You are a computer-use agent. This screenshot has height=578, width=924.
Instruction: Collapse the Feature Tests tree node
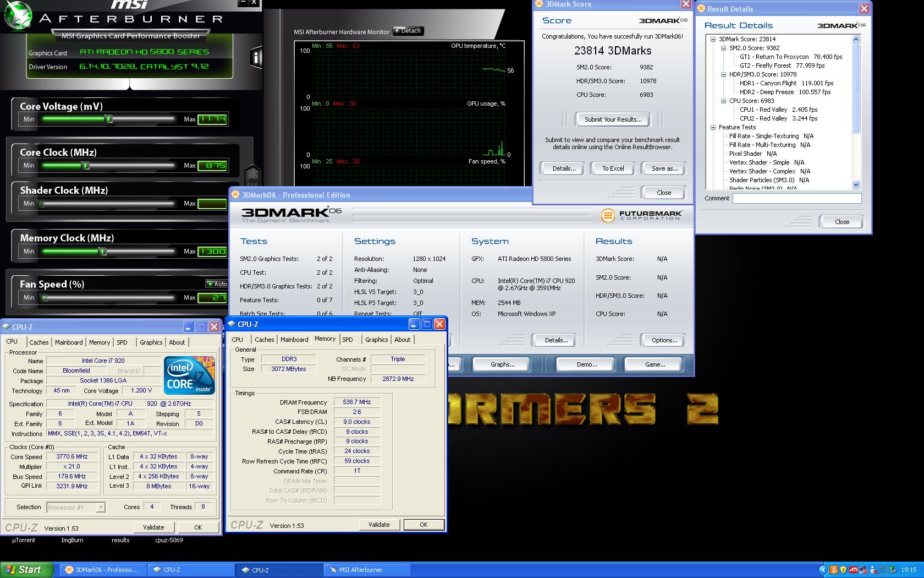[x=713, y=127]
